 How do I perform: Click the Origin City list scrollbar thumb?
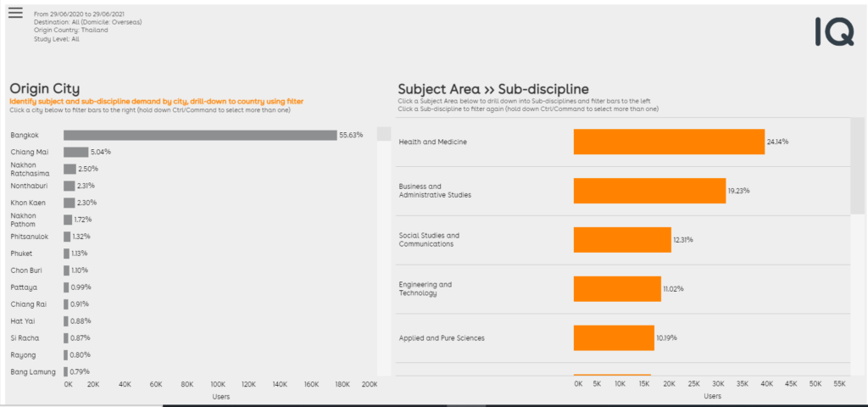click(384, 134)
